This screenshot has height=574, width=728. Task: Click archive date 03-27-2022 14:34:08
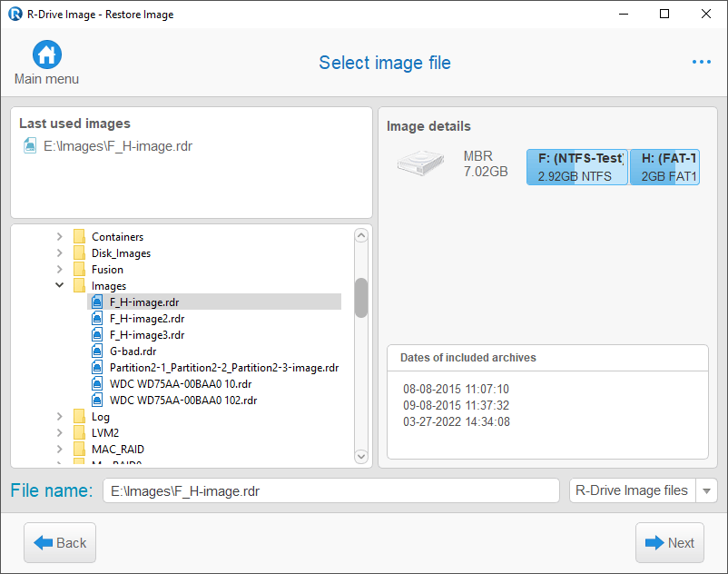click(457, 421)
